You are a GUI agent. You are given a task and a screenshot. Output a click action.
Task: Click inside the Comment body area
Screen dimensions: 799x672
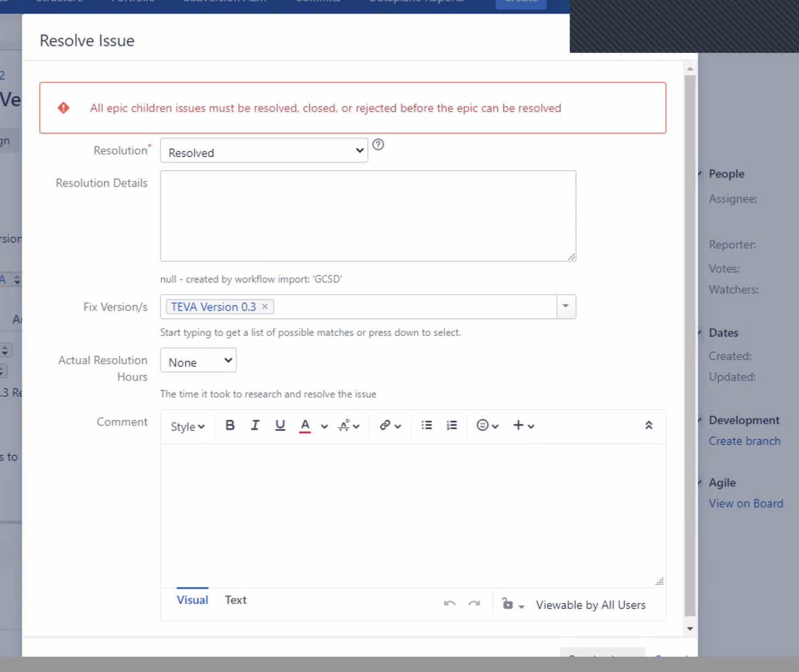[413, 515]
